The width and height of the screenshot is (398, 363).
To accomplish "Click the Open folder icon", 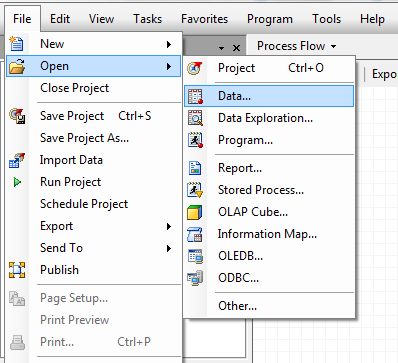I will click(17, 66).
